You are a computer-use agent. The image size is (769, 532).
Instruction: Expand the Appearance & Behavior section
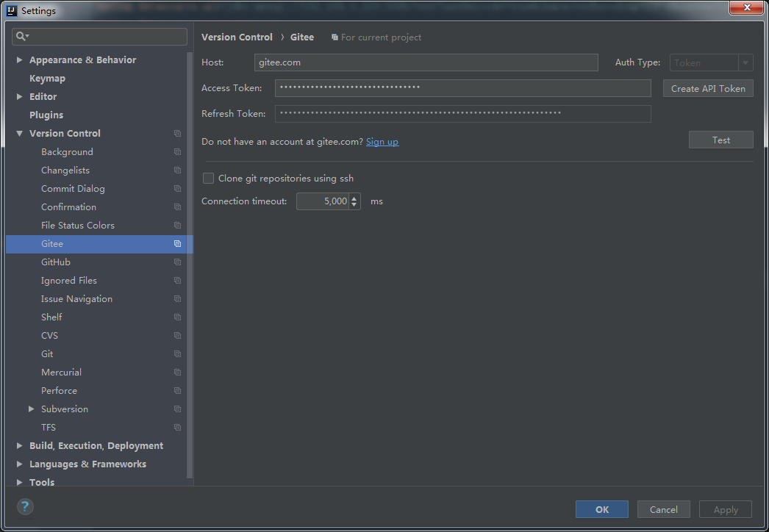pyautogui.click(x=19, y=60)
